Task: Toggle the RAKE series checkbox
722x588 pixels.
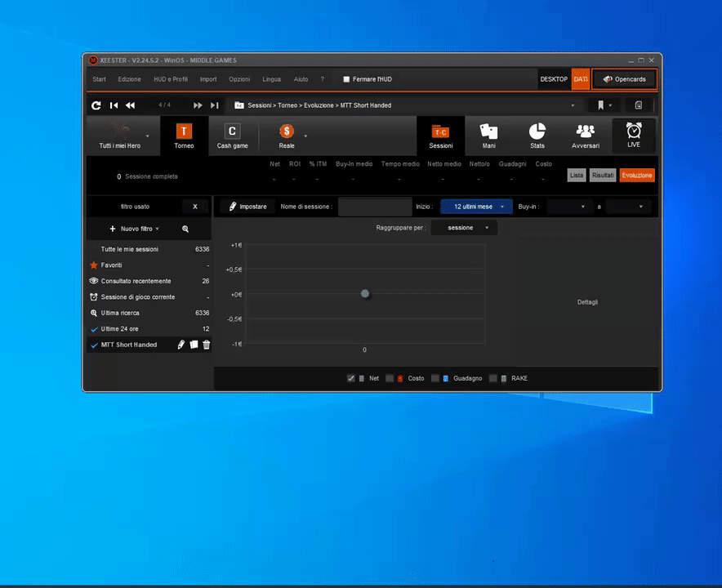Action: [x=493, y=378]
